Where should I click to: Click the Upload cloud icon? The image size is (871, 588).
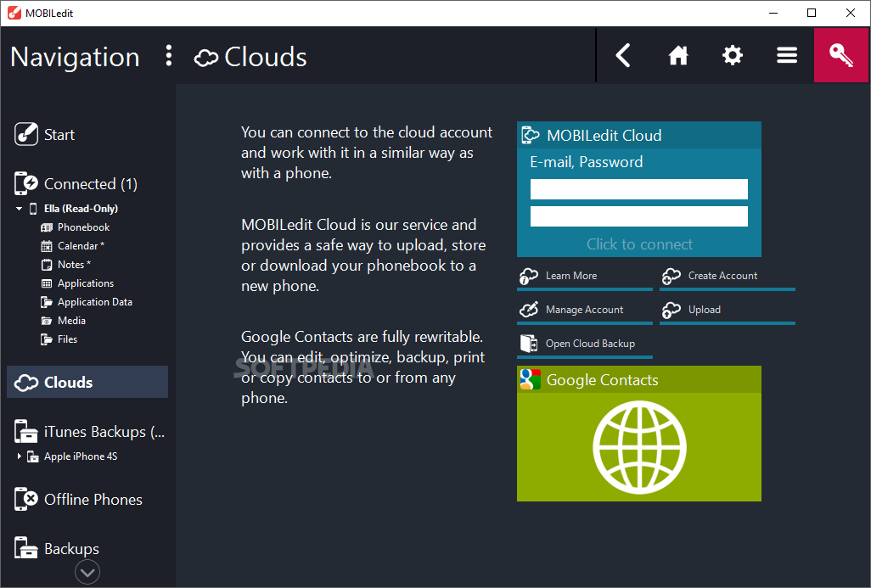[671, 310]
